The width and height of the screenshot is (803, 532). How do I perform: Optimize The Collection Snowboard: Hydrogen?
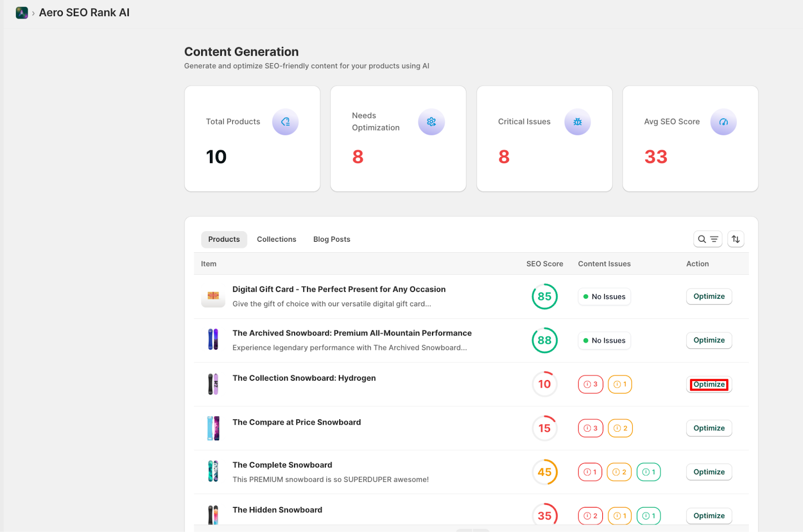[x=709, y=385]
